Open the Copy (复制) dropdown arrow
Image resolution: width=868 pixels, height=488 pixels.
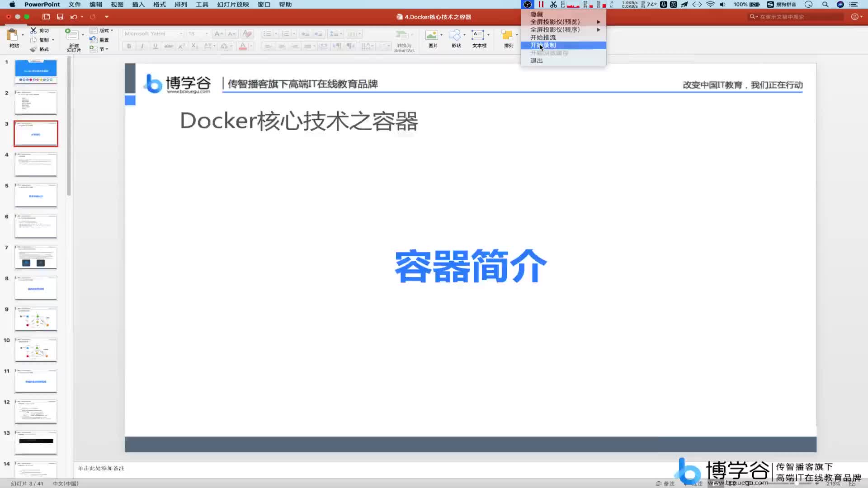coord(53,40)
